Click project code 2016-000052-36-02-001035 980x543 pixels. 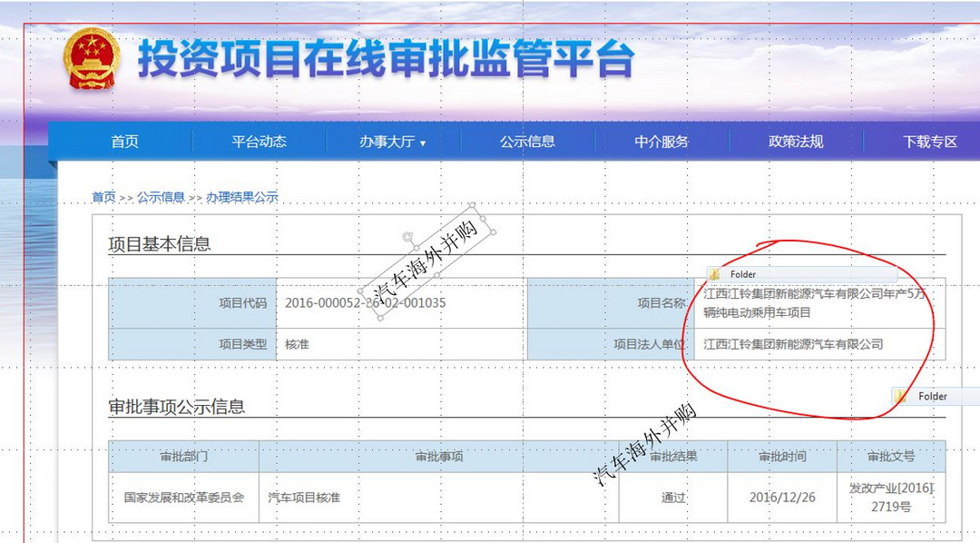click(365, 302)
